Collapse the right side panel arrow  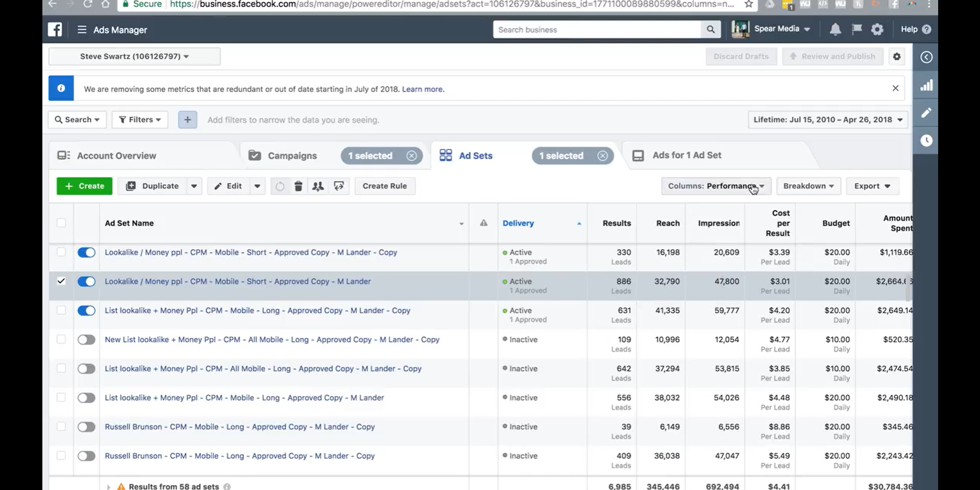click(926, 57)
